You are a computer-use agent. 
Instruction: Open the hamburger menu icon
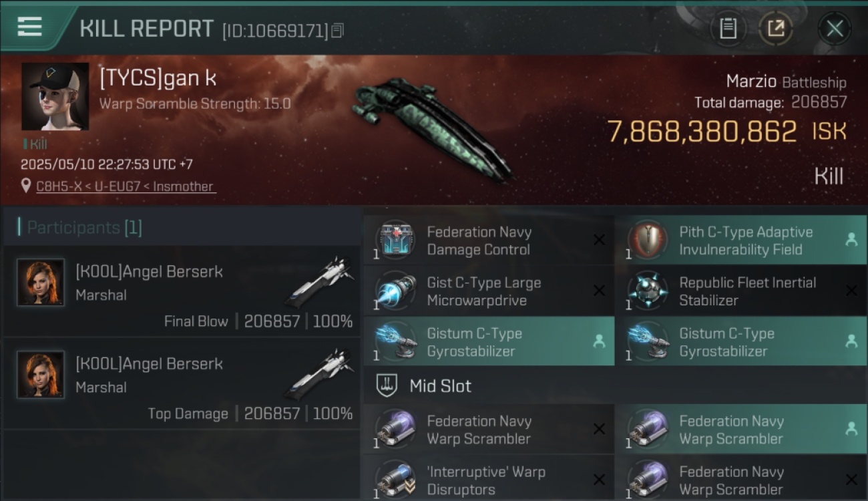click(x=29, y=27)
